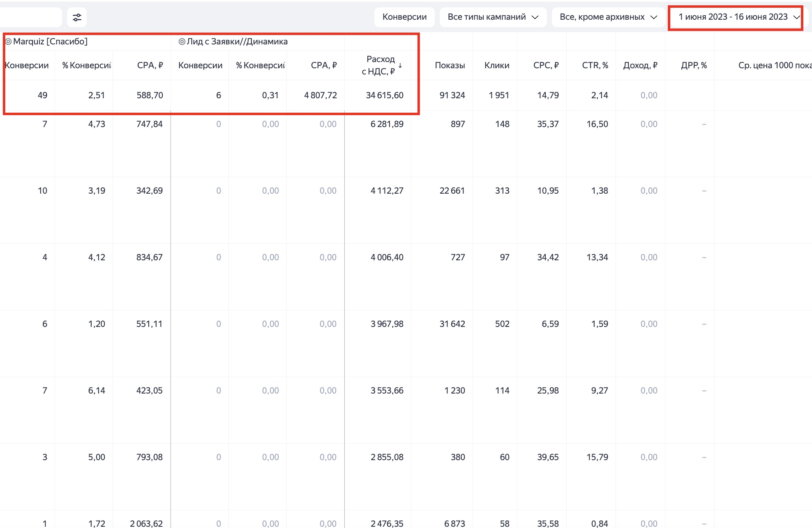The image size is (812, 528).
Task: Sort by ДРР, % column header
Action: click(x=694, y=65)
